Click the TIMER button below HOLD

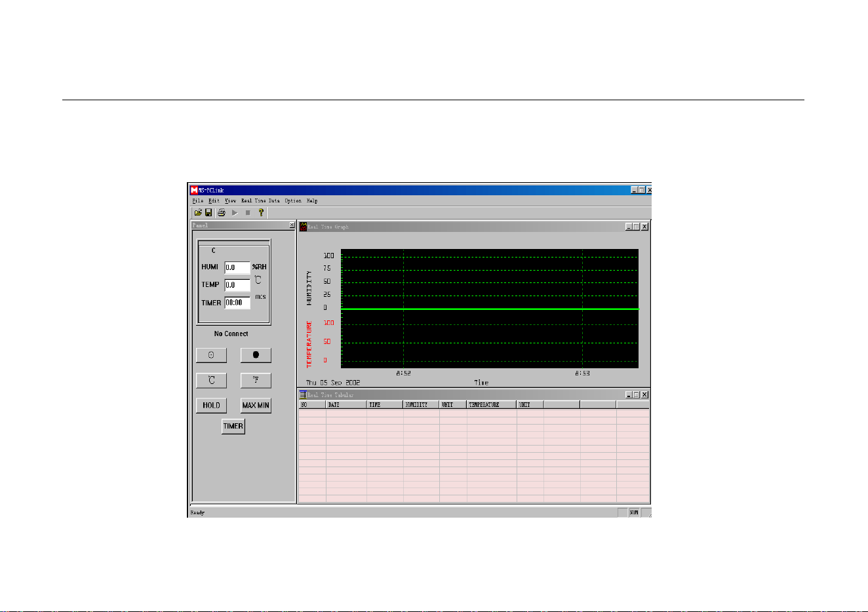(233, 426)
